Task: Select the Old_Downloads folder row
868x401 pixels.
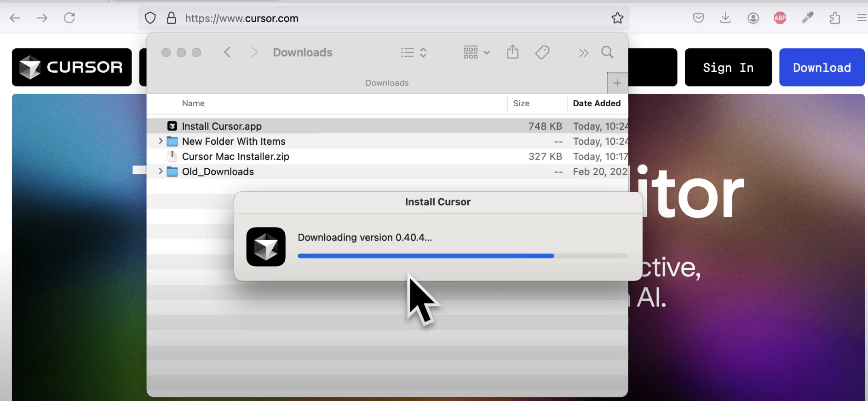Action: (387, 172)
